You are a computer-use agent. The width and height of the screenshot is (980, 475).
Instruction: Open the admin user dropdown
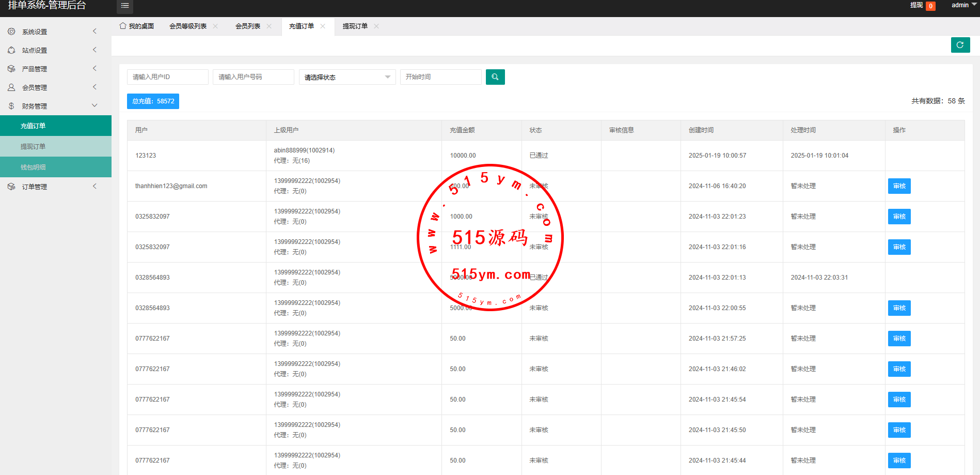[963, 5]
